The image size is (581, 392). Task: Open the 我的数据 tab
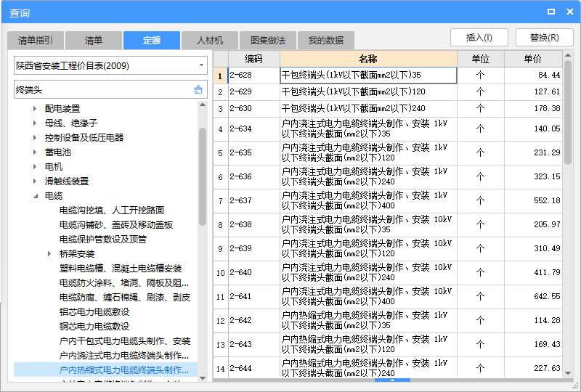pyautogui.click(x=325, y=41)
